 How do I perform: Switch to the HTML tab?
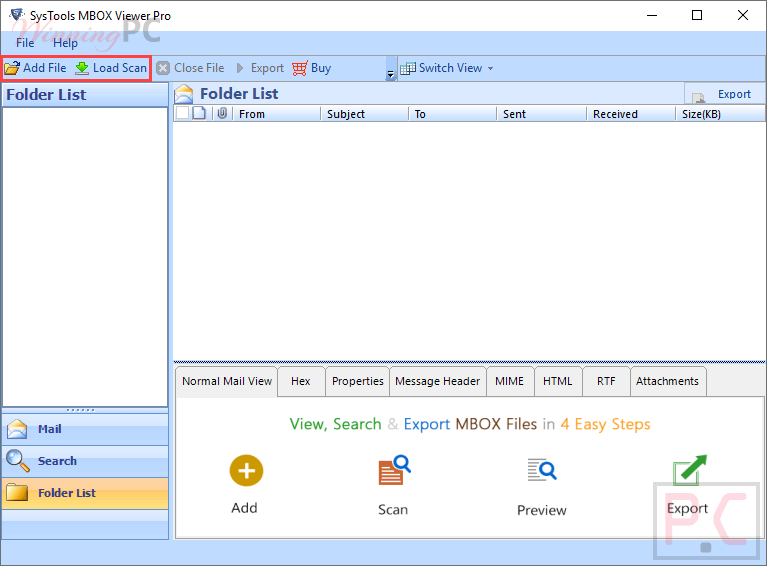coord(558,381)
